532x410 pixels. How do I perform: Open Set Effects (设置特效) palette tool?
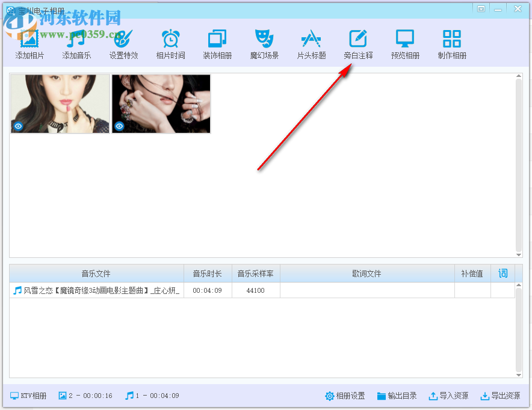[x=123, y=44]
